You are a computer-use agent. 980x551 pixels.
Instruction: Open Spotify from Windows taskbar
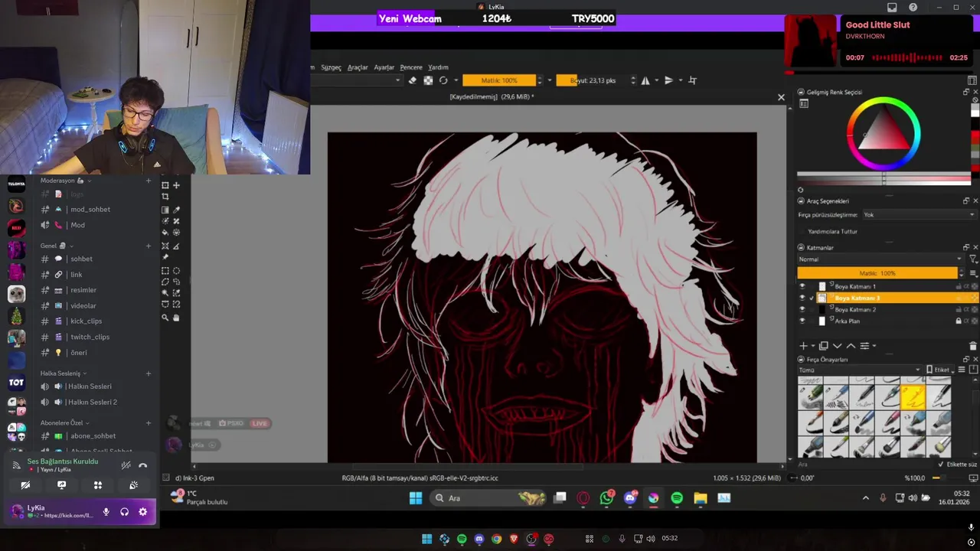(x=677, y=498)
